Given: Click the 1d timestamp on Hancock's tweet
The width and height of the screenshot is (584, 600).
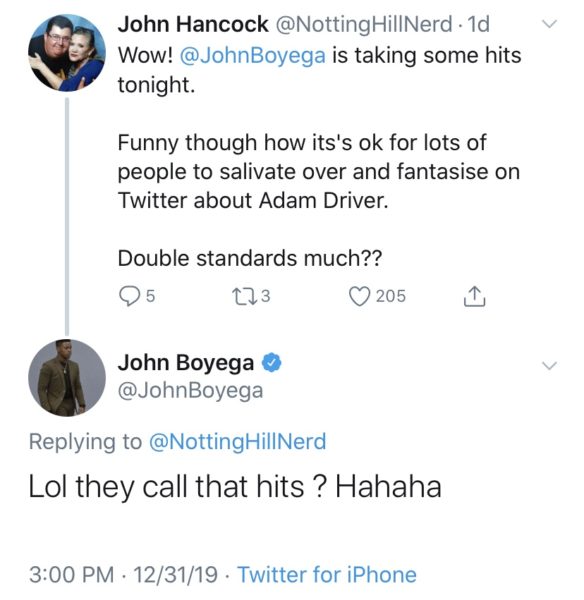Looking at the screenshot, I should click(x=479, y=24).
